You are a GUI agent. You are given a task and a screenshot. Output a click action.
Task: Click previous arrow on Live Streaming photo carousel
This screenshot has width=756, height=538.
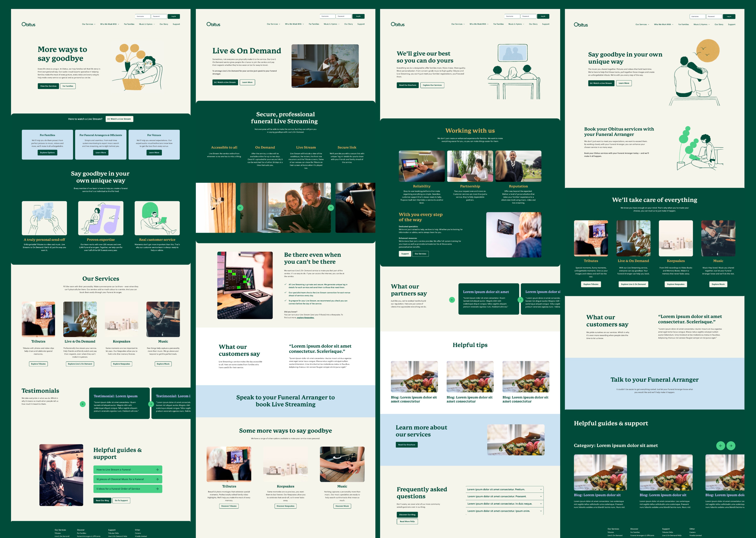pos(240,208)
